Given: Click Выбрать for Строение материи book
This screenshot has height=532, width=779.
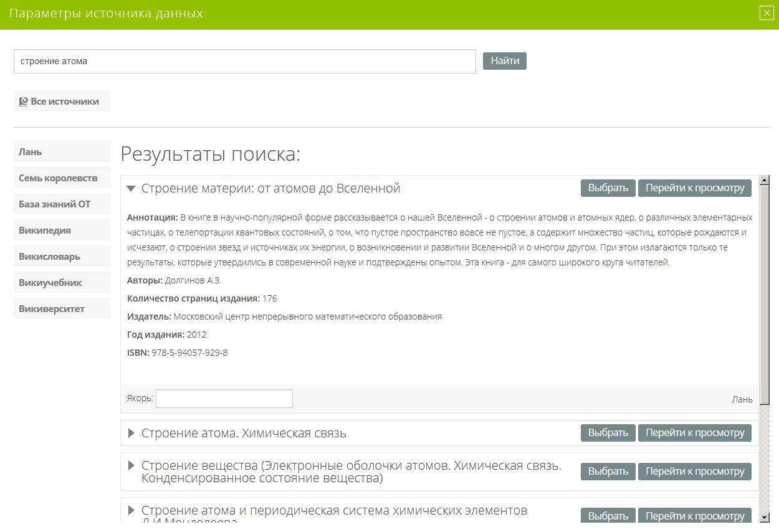Looking at the screenshot, I should point(608,188).
